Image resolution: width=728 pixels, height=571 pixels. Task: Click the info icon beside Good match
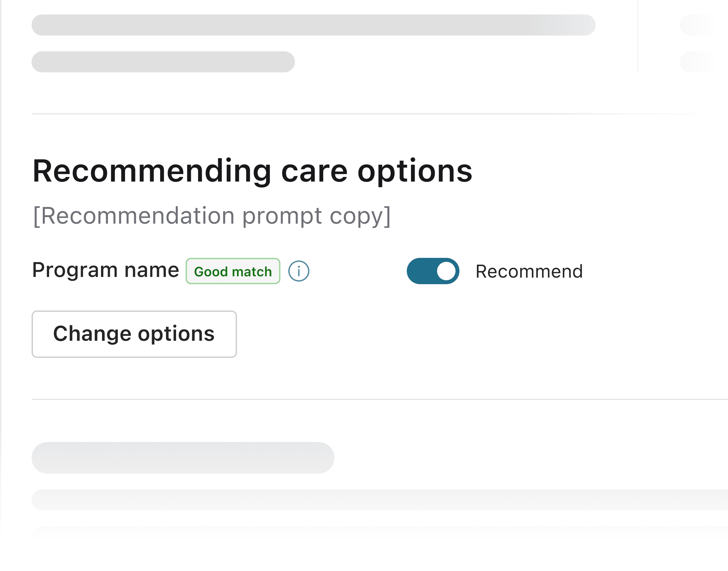(299, 271)
